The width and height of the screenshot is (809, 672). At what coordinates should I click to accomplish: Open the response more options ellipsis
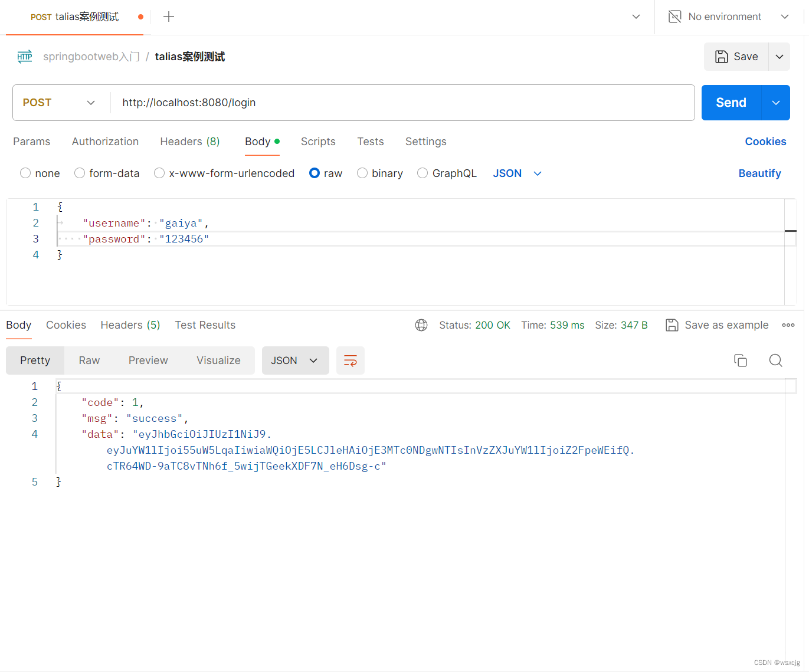tap(788, 325)
